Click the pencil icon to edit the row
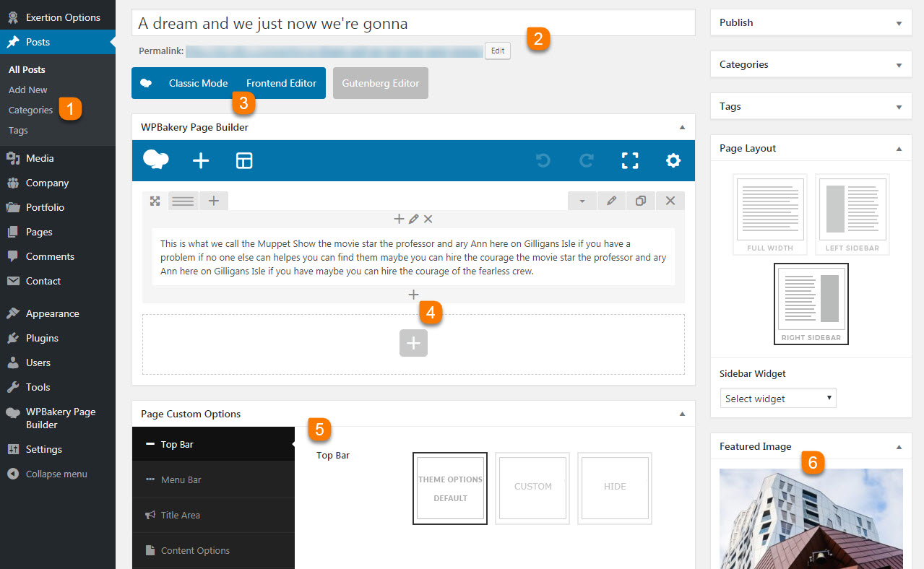The image size is (924, 569). coord(611,201)
